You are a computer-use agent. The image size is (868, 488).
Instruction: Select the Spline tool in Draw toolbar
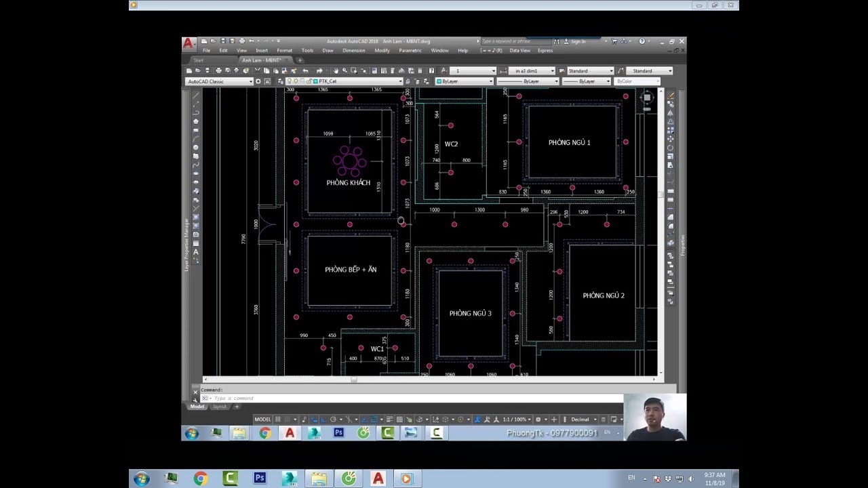(196, 165)
